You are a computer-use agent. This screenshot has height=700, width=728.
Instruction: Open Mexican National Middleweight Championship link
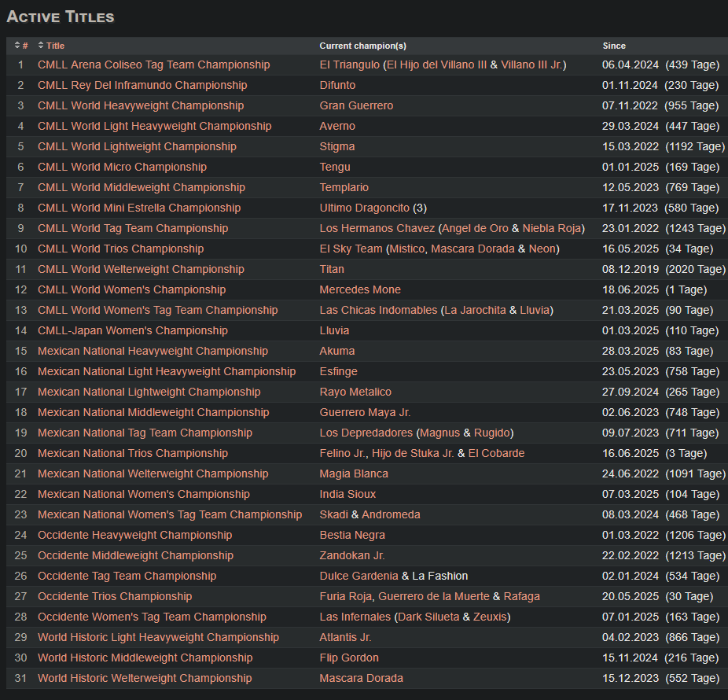coord(153,412)
